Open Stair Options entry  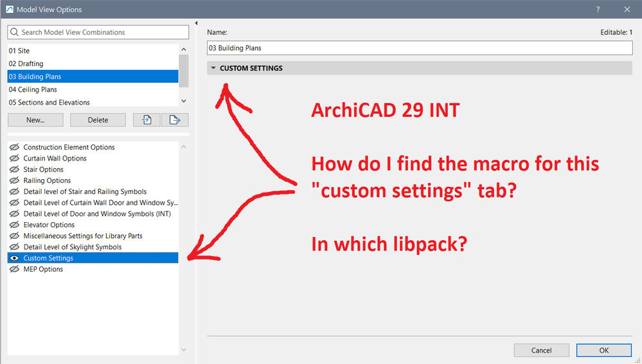point(44,169)
